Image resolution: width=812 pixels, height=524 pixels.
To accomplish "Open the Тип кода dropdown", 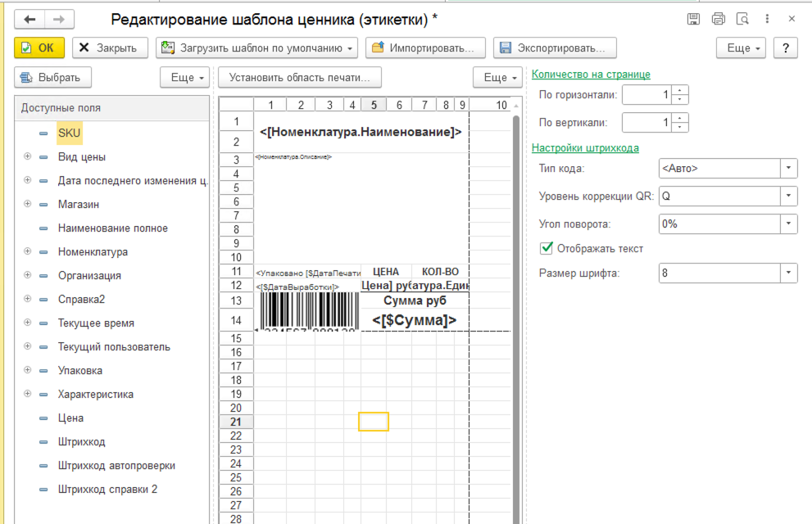I will pos(787,169).
